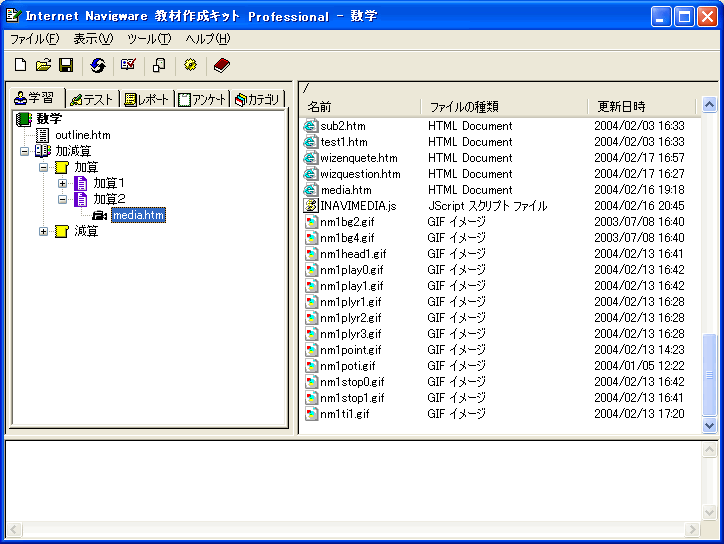Click the file list vertical scrollbar thumb

709,375
